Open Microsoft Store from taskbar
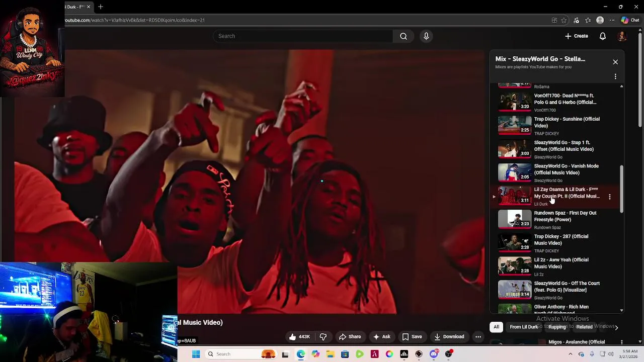This screenshot has width=644, height=362. (345, 354)
